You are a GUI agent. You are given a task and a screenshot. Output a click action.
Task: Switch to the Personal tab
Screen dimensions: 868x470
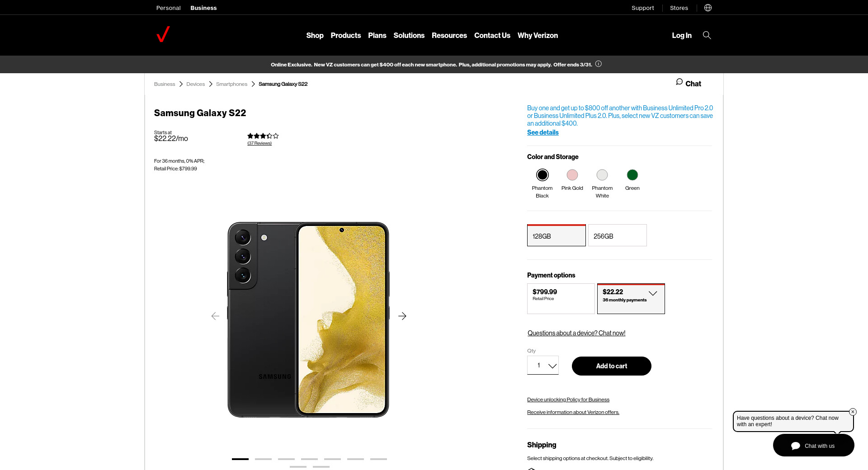click(168, 8)
